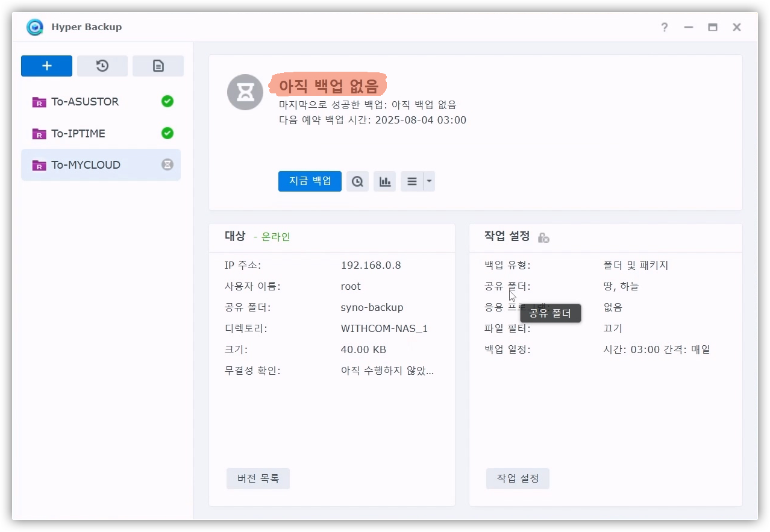Click the 작업 설정 button at bottom

pyautogui.click(x=518, y=479)
